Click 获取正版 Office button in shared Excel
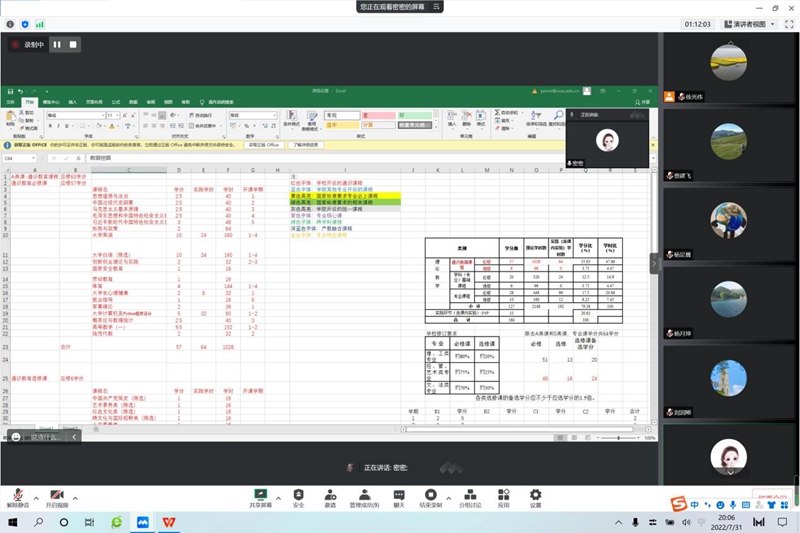The height and width of the screenshot is (533, 800). point(265,145)
